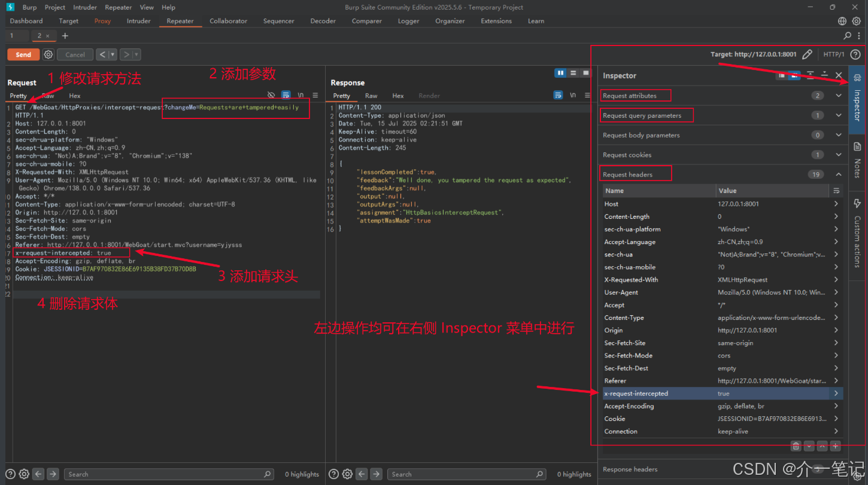Expand Request body parameters section

(839, 135)
